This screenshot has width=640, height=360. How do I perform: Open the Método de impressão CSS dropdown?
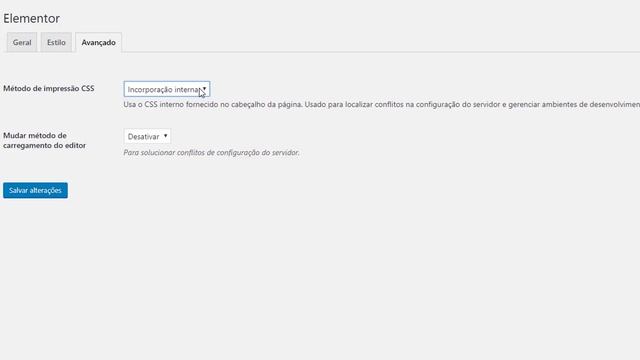[x=167, y=89]
